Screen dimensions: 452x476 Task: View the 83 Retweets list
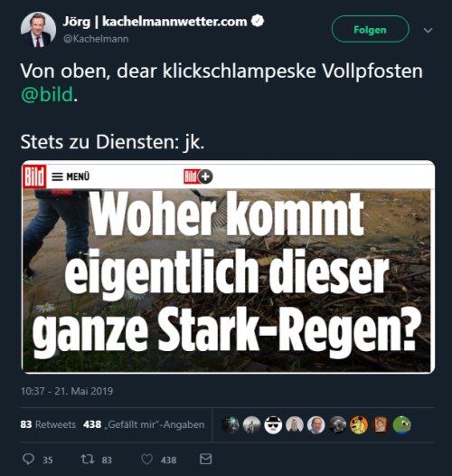48,424
